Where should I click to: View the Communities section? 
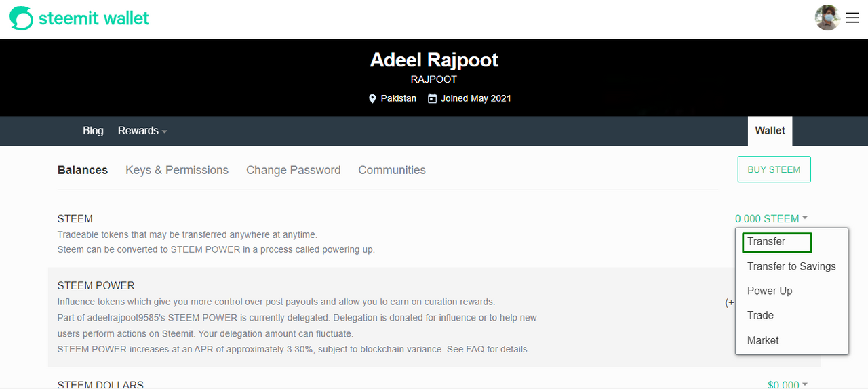(x=392, y=170)
